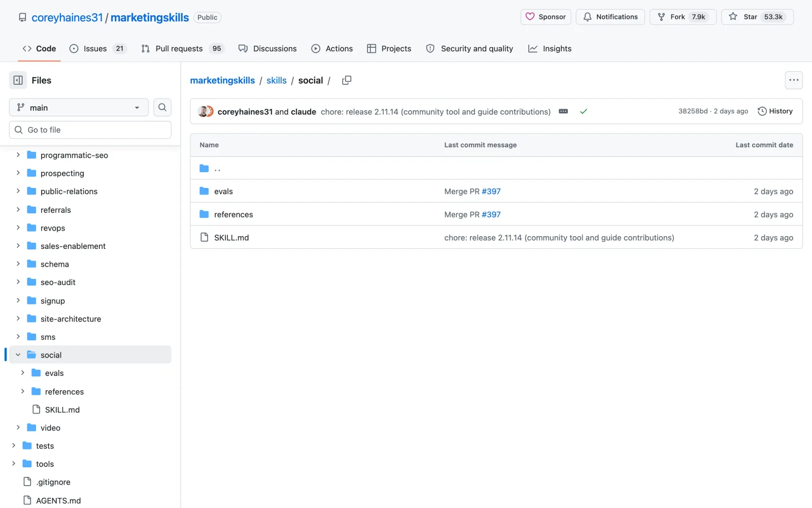Image resolution: width=812 pixels, height=508 pixels.
Task: Select .gitignore in the sidebar tree
Action: coord(53,482)
